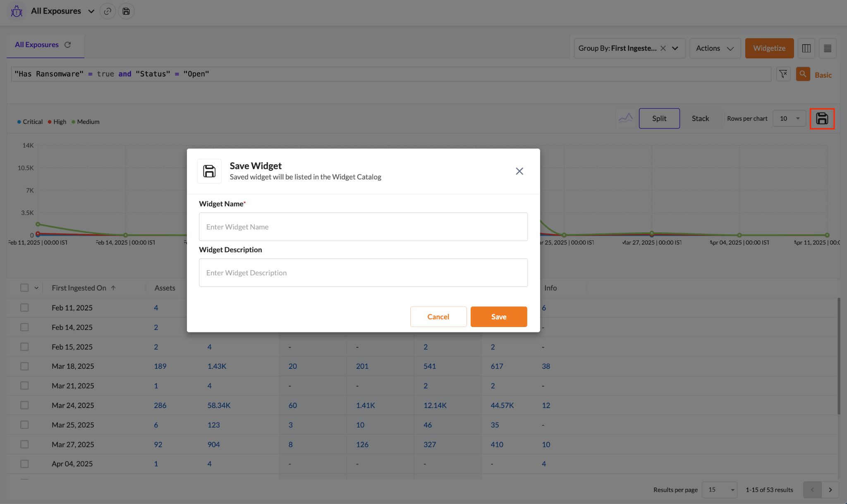Viewport: 847px width, 504px height.
Task: Toggle the High legend series
Action: (57, 122)
